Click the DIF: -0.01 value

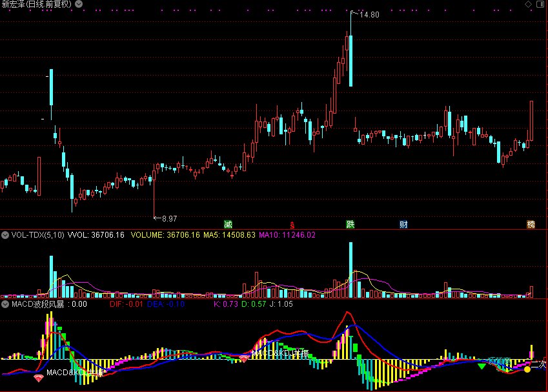pyautogui.click(x=126, y=304)
